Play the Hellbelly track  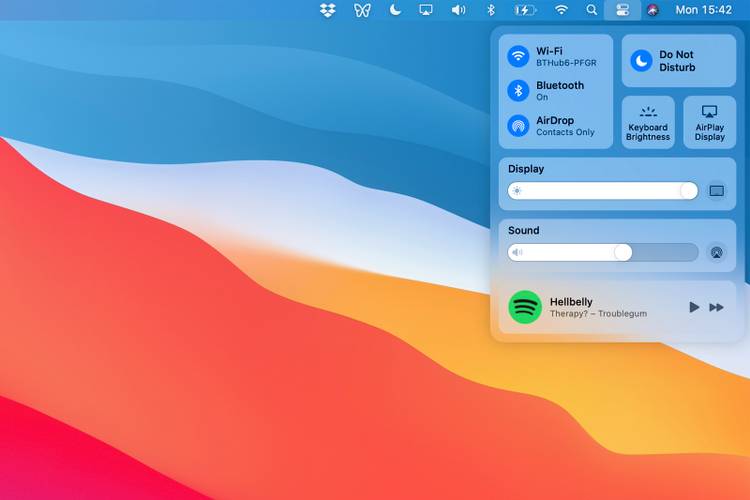coord(694,307)
